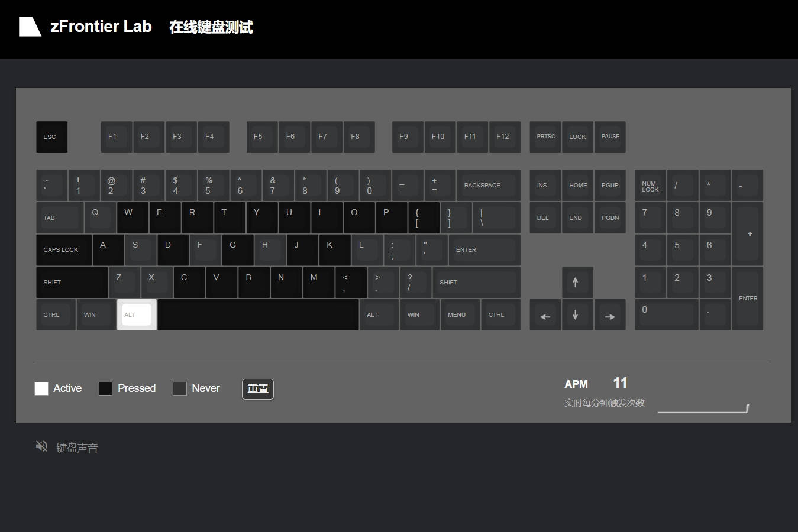Click the MENU key
This screenshot has height=532, width=798.
tap(460, 314)
